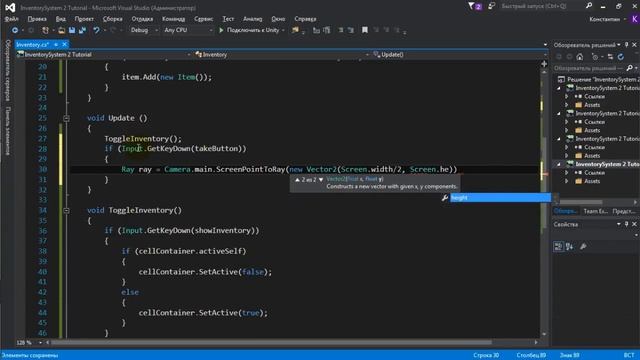Click next overload arrow in parameter tooltip
The image size is (640, 360).
click(321, 180)
